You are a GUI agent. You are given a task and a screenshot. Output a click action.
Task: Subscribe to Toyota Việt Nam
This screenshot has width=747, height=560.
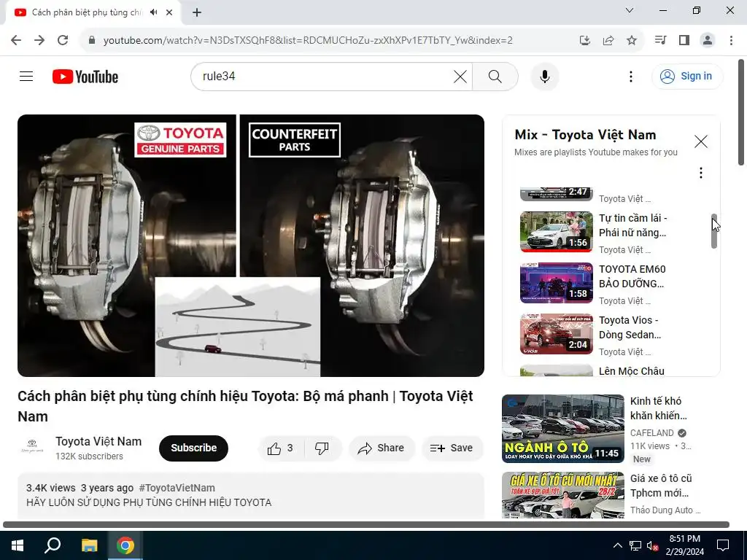[x=193, y=448]
